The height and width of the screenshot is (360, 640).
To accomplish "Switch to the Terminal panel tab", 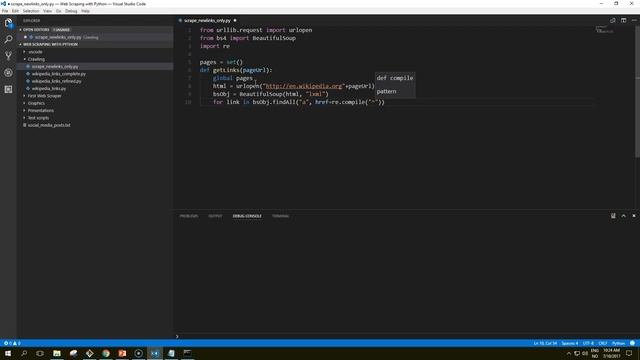I will (x=280, y=216).
